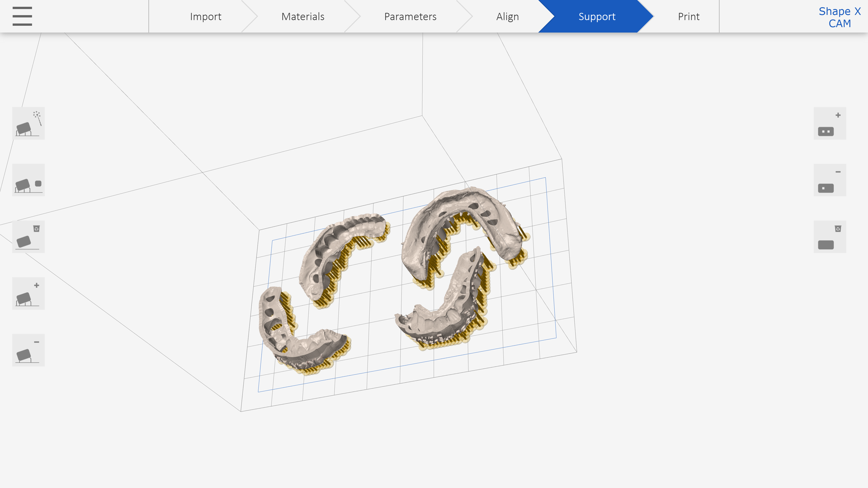Open the Parameters step

(x=410, y=17)
